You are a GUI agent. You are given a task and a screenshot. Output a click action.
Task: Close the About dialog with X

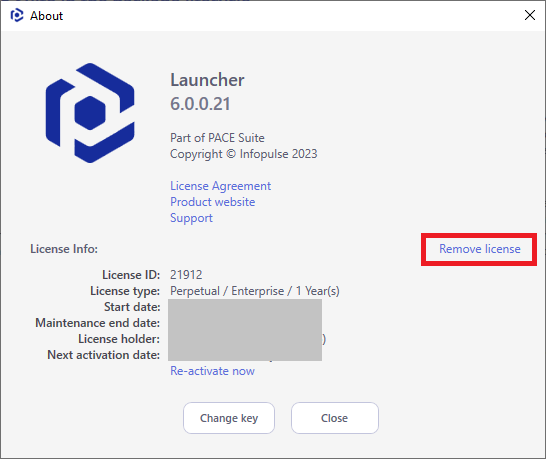coord(530,15)
